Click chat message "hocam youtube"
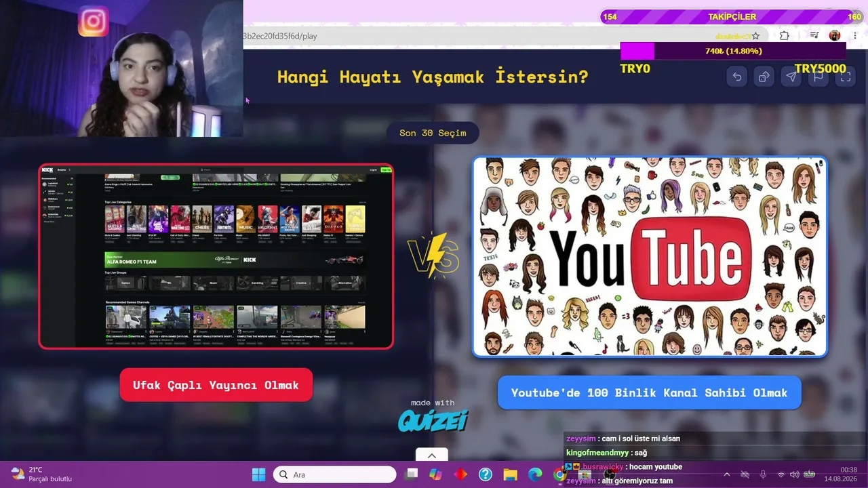This screenshot has width=868, height=488. pos(654,467)
